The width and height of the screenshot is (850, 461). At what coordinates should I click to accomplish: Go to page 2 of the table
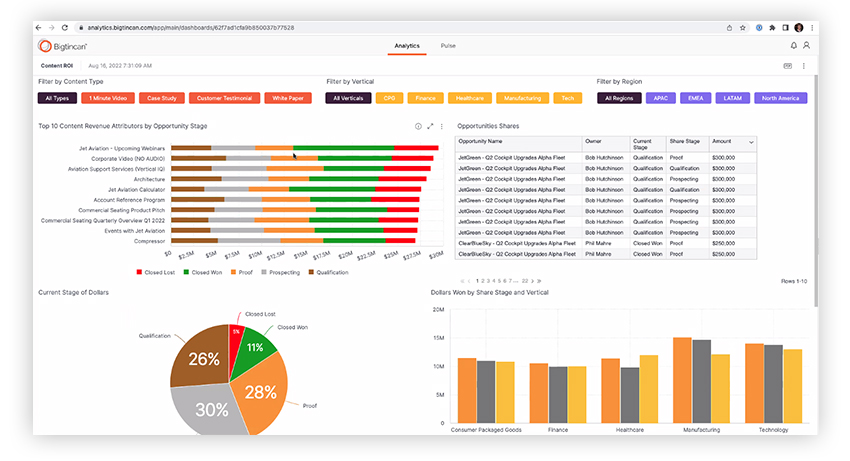(x=483, y=281)
